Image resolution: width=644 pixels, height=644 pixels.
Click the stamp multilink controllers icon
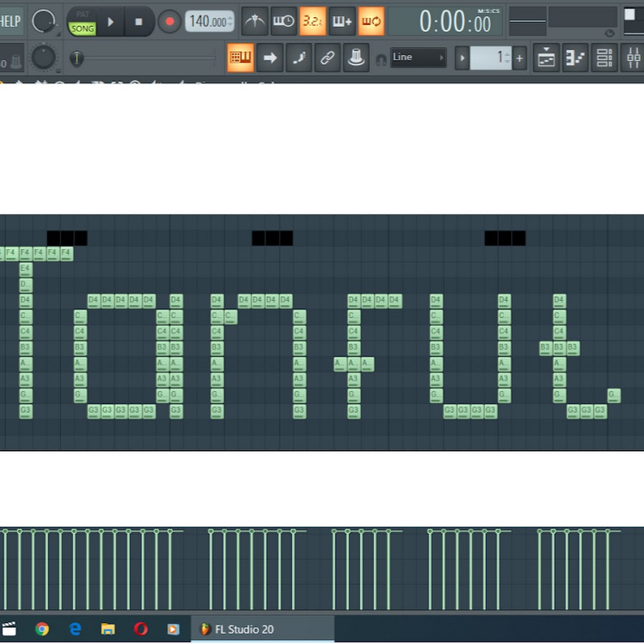356,58
